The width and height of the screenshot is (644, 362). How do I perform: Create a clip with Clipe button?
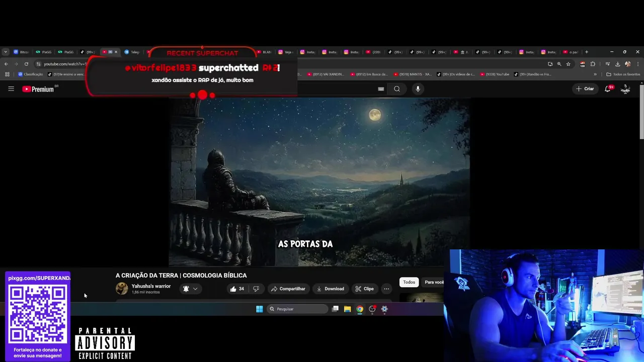coord(364,289)
